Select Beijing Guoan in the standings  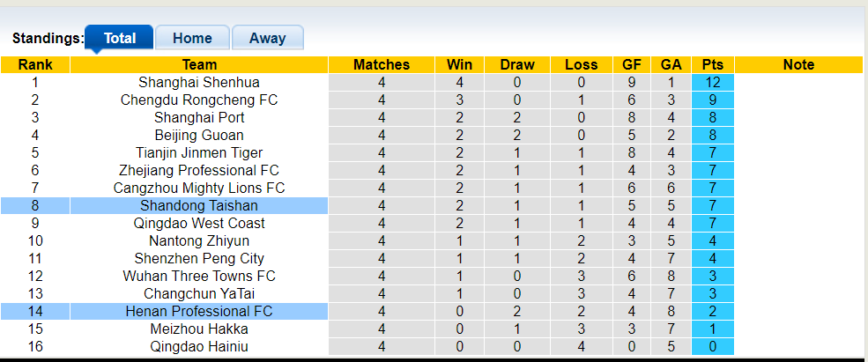[199, 135]
